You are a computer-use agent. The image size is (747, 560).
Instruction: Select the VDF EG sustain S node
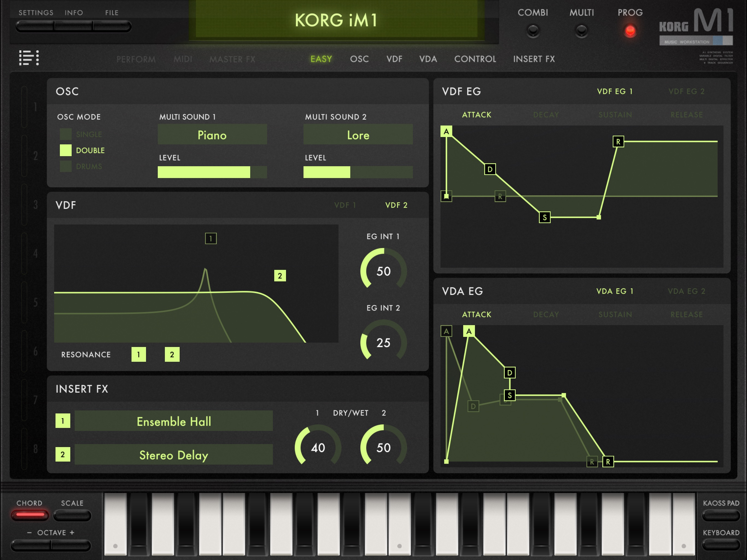[x=544, y=217]
